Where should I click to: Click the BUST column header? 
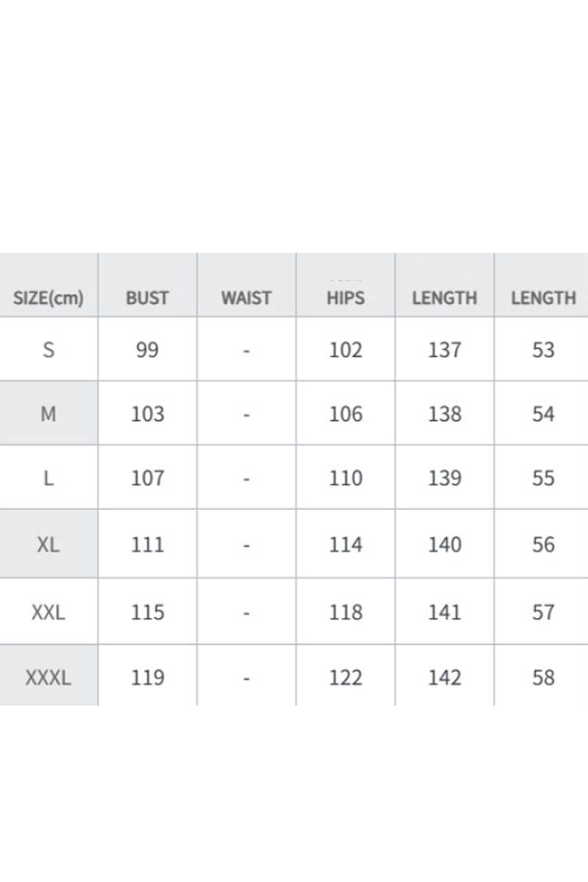[147, 298]
